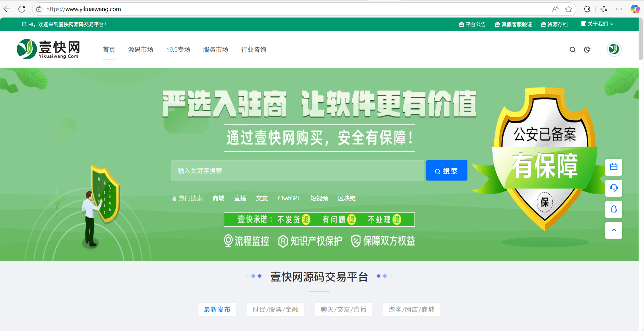
Task: Click the site search magnifier icon
Action: click(x=572, y=50)
